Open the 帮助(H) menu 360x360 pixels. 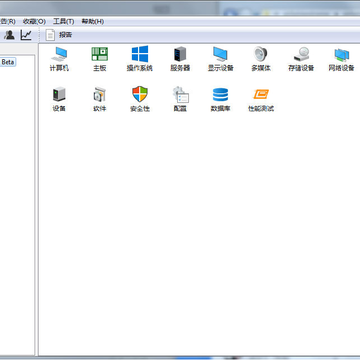pos(93,22)
